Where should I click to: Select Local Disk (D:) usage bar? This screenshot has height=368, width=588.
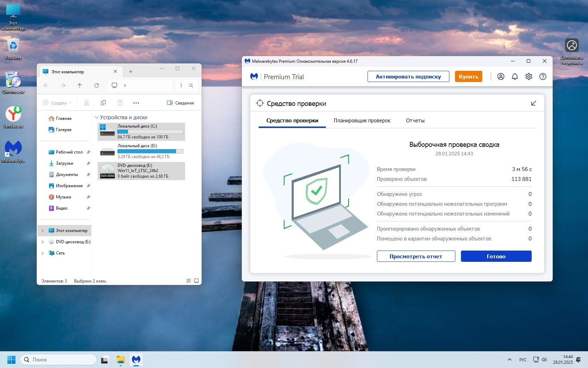[x=150, y=151]
